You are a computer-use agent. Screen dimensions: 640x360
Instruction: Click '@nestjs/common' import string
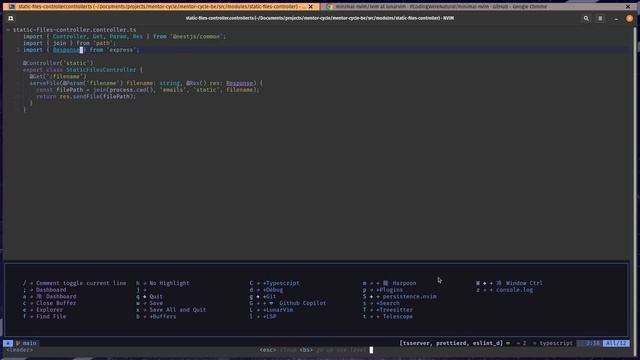[197, 36]
